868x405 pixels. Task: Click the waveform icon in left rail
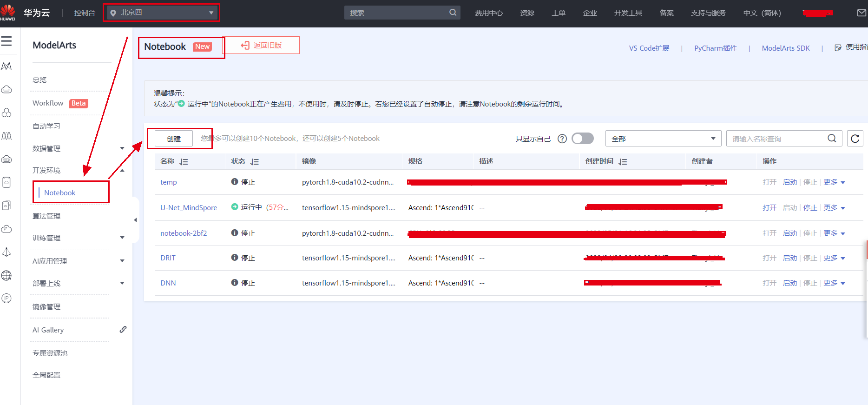pos(7,136)
